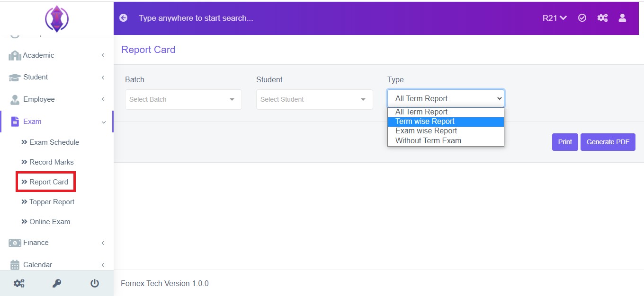Open Report Card submenu item

point(45,182)
